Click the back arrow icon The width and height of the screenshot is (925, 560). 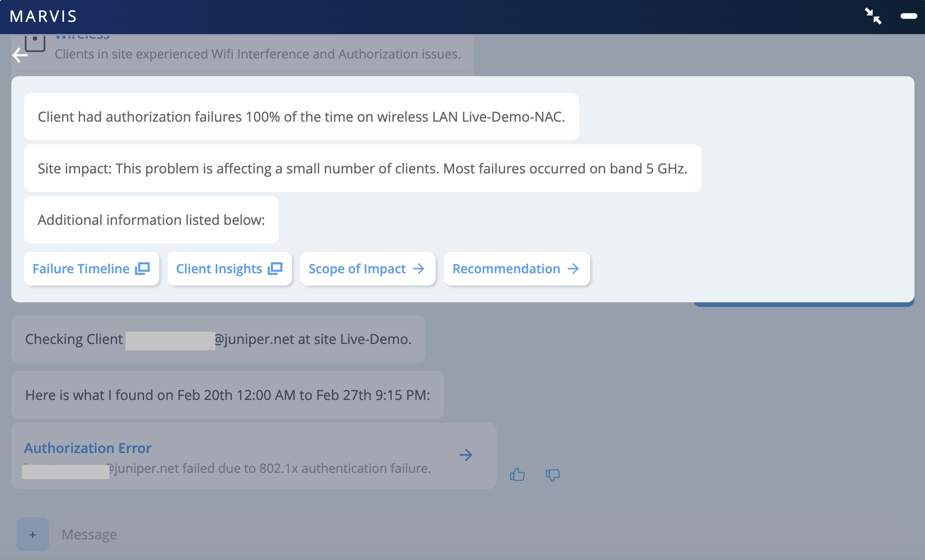coord(19,55)
